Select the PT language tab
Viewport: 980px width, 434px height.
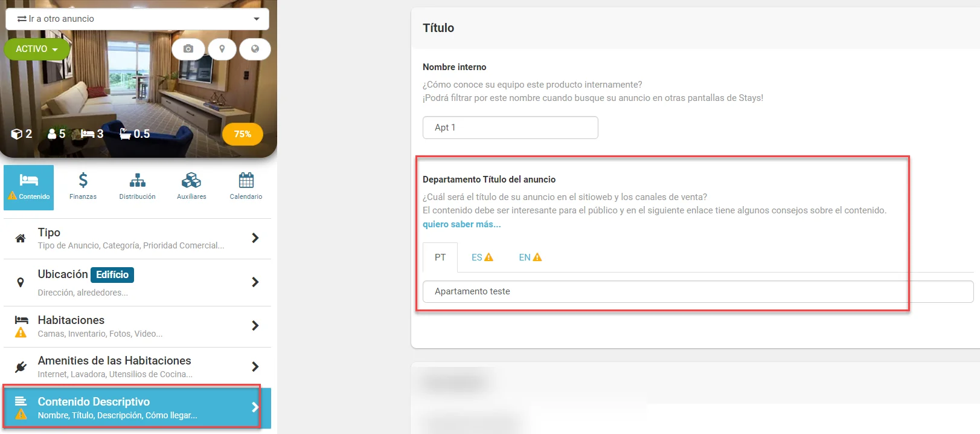pos(440,257)
